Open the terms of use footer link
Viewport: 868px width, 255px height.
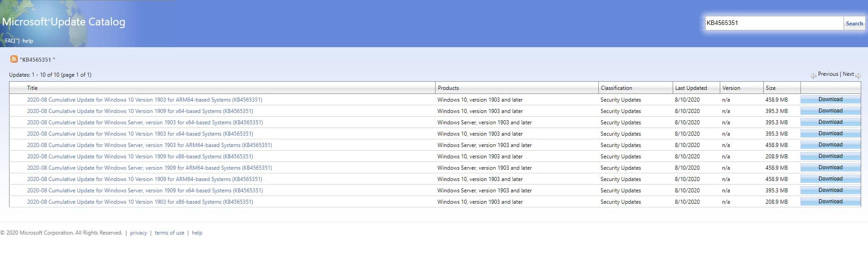tap(170, 233)
